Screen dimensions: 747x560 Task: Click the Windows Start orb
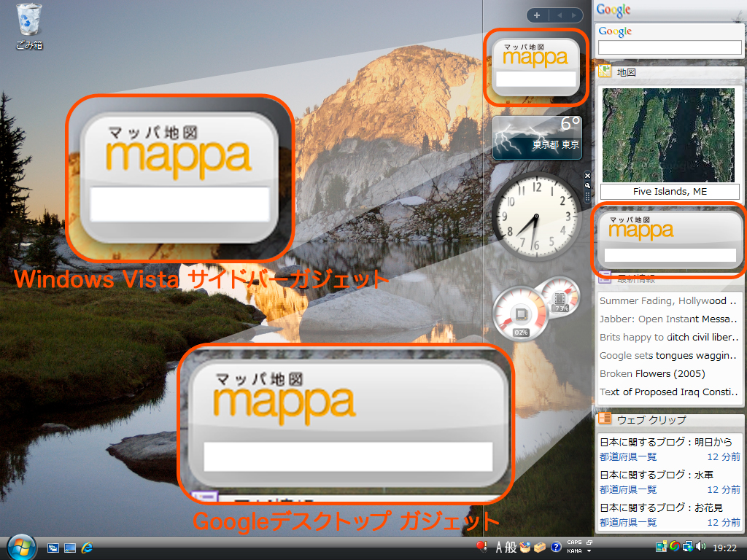(21, 547)
